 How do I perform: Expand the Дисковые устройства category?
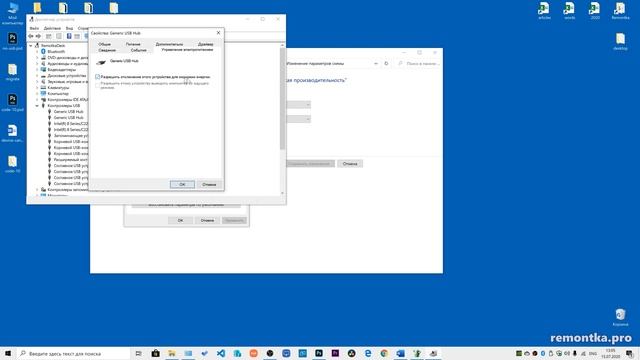pyautogui.click(x=37, y=76)
